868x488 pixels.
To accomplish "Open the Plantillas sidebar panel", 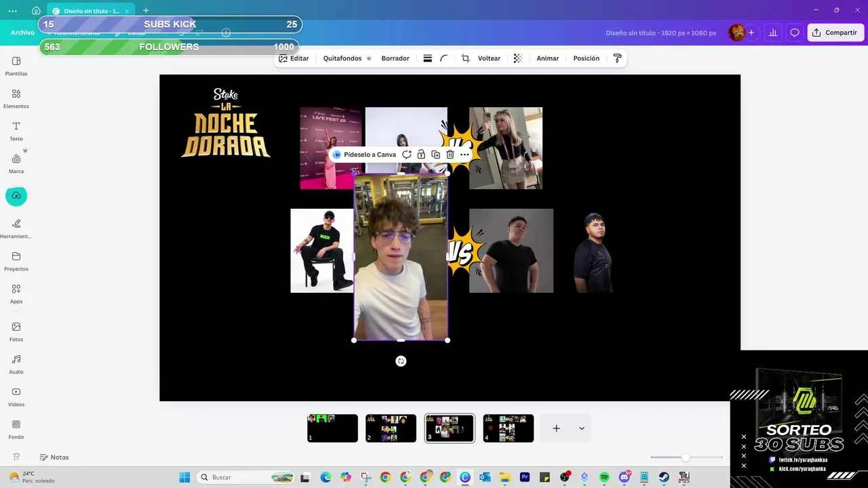I will coord(16,66).
